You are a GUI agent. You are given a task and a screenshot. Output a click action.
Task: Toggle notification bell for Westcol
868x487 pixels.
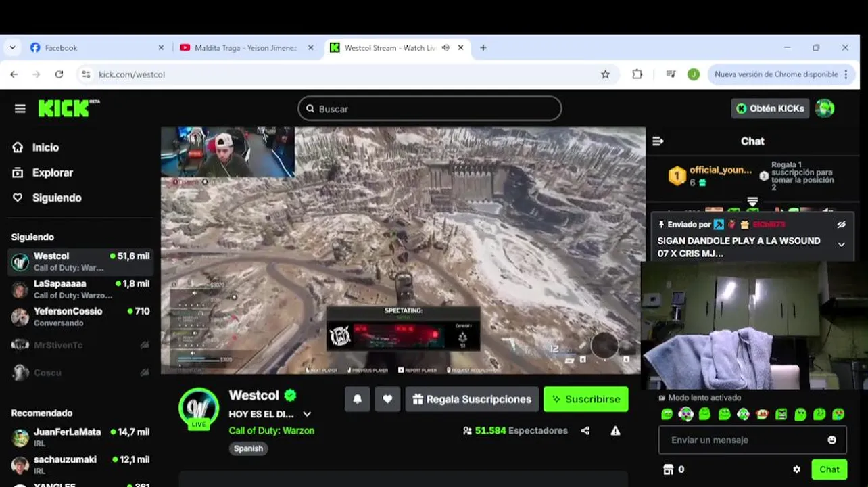[x=357, y=399]
